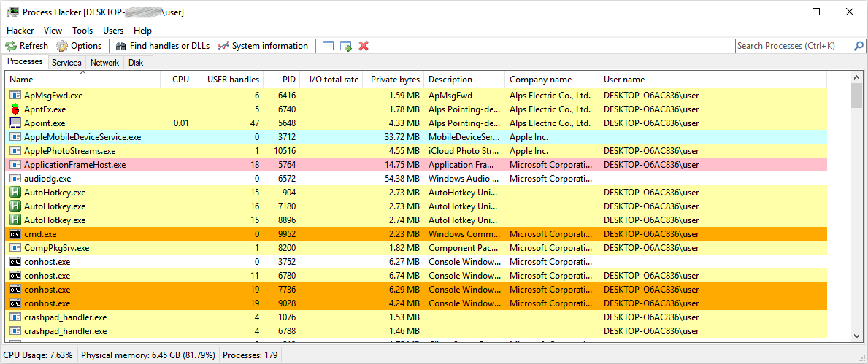Open the System information window
Viewport: 868px width, 364px height.
[262, 46]
